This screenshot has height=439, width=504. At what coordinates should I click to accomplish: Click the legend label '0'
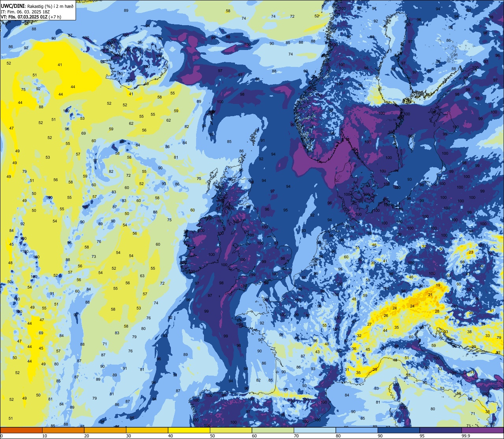coord(2,436)
